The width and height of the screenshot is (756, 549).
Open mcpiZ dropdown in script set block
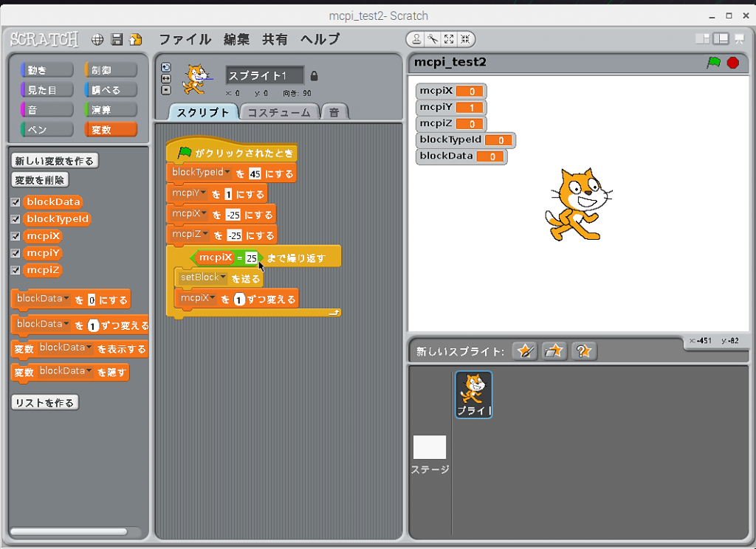(206, 234)
